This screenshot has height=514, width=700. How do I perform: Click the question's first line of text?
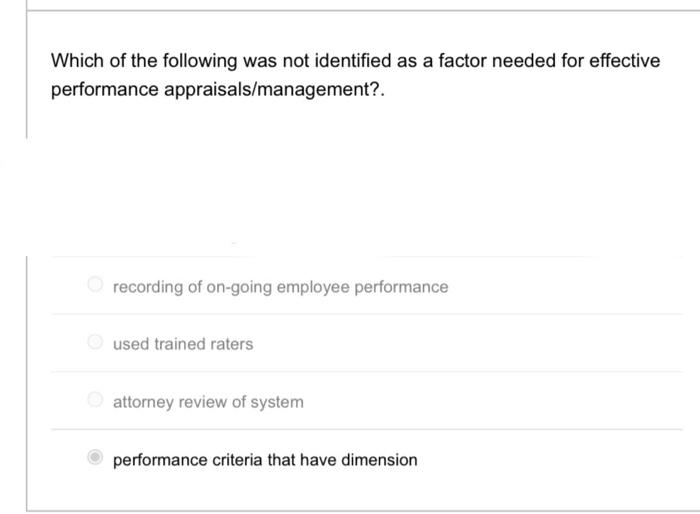tap(355, 61)
